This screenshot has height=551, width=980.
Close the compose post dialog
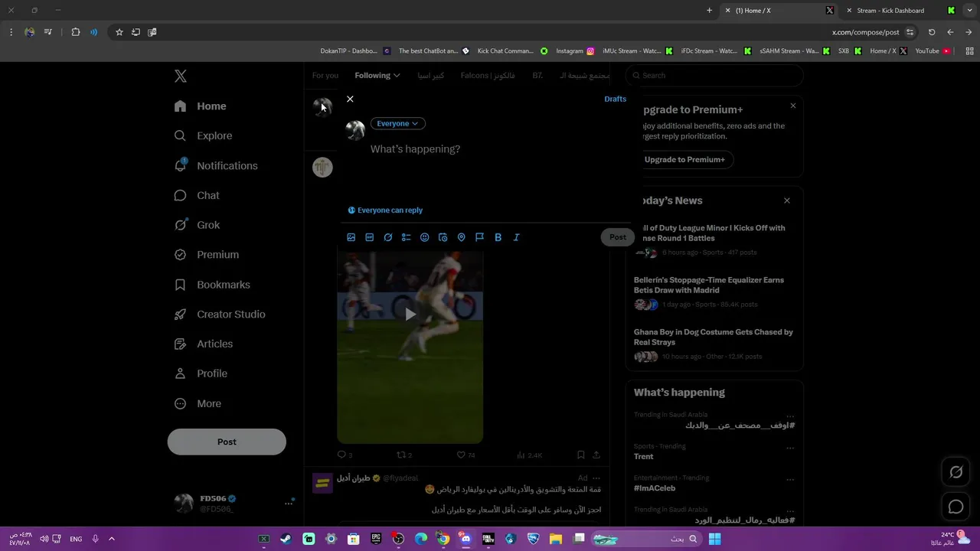click(x=350, y=99)
